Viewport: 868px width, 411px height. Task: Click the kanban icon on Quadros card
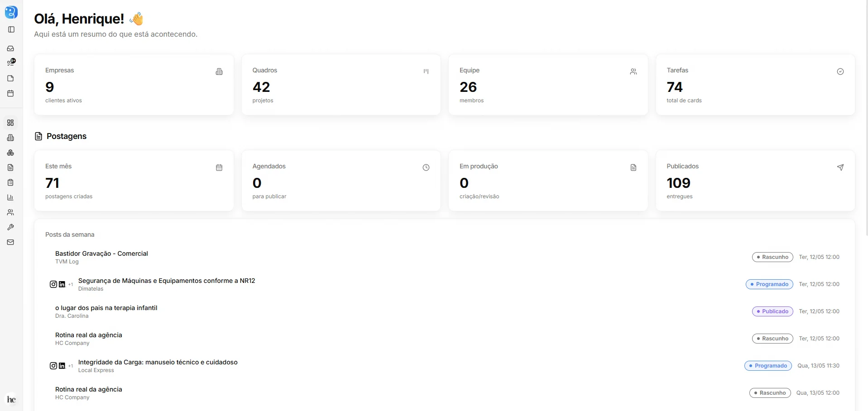point(426,72)
